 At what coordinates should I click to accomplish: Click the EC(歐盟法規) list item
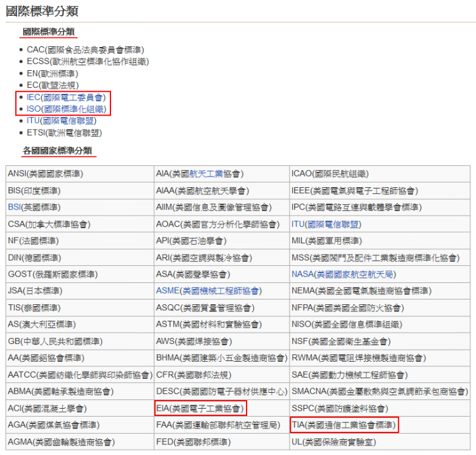[52, 85]
